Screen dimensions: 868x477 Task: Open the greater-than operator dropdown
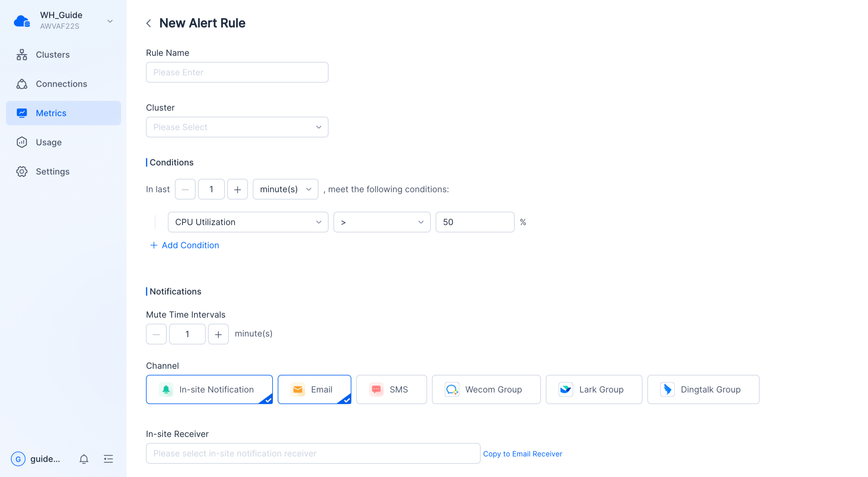382,222
